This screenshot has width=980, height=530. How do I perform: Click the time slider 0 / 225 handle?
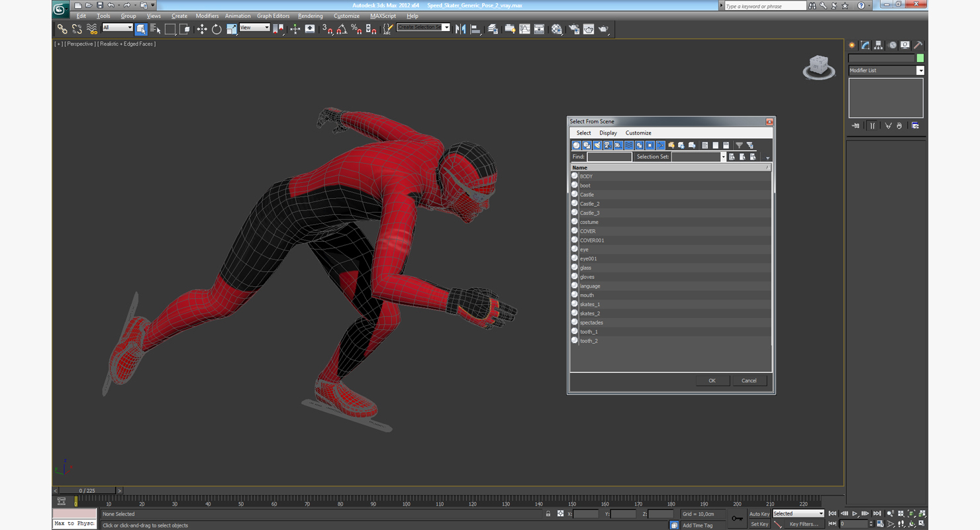coord(87,491)
